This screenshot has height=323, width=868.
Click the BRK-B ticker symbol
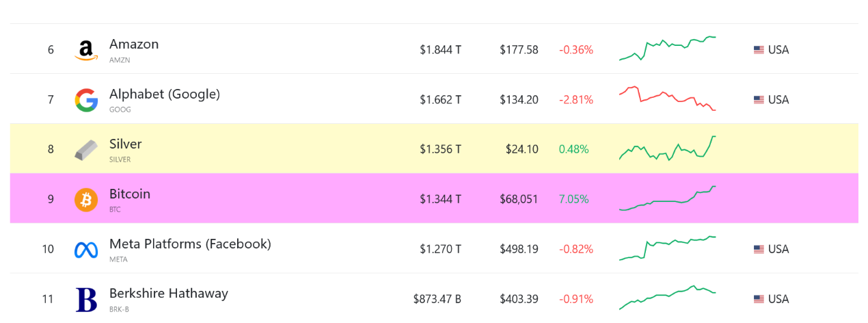pos(120,309)
